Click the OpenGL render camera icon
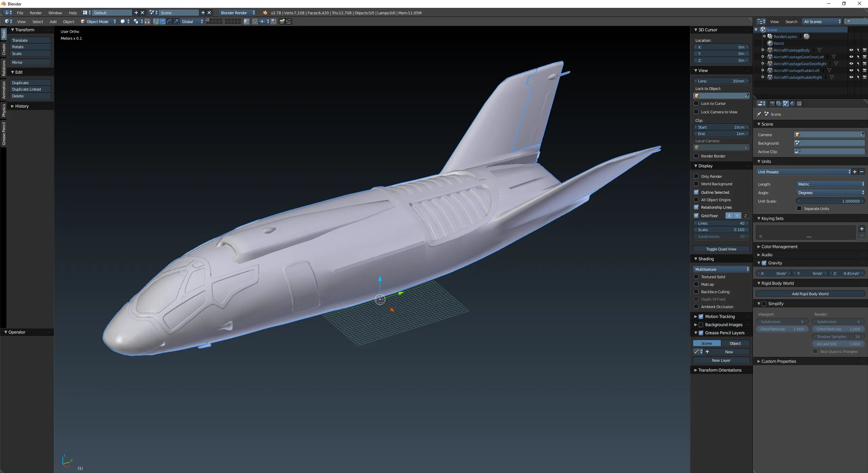868x473 pixels. 282,21
